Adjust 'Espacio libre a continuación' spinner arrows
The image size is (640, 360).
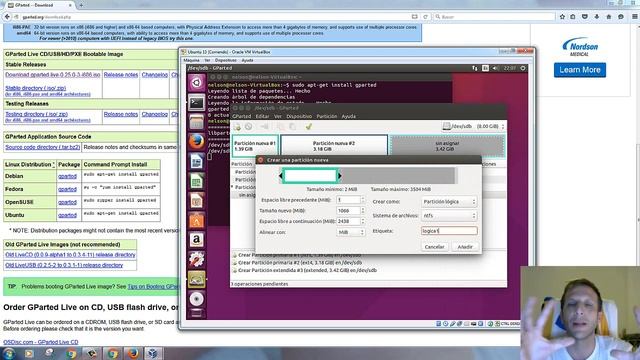pyautogui.click(x=362, y=221)
